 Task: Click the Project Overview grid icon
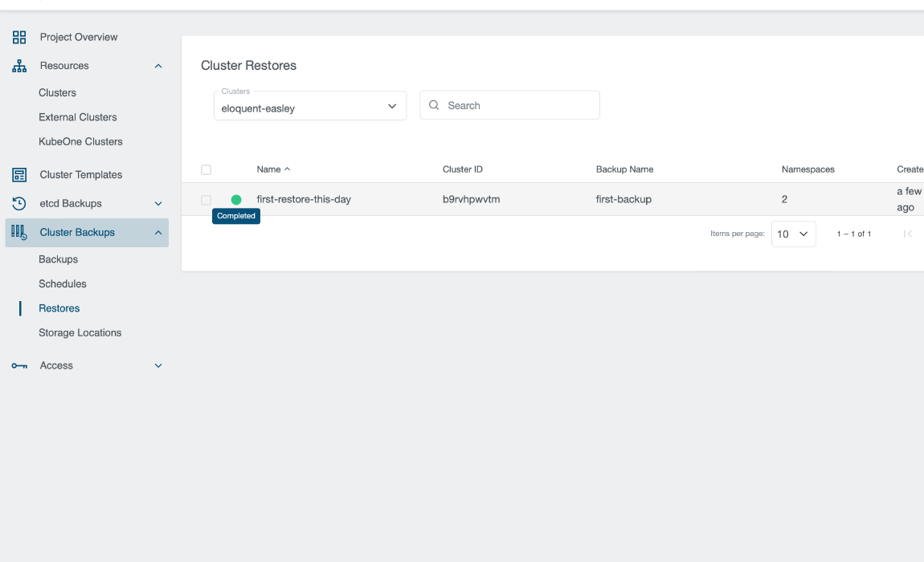point(18,37)
